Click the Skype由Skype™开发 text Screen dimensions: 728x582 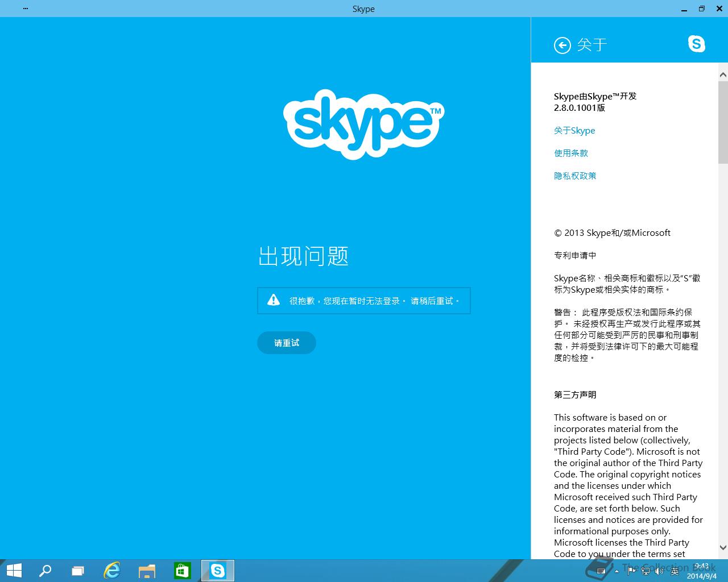(595, 97)
